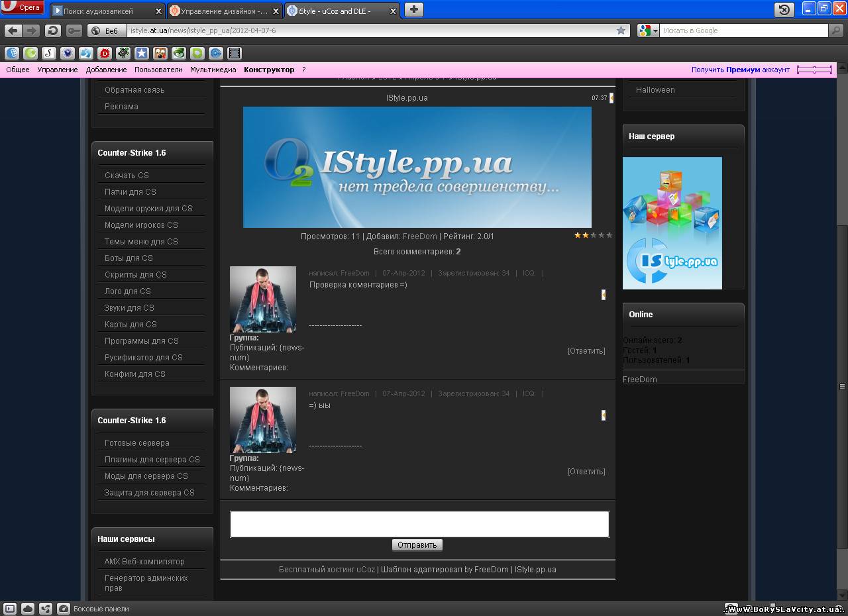This screenshot has width=848, height=616.
Task: Toggle side panels button in status bar
Action: coord(10,608)
